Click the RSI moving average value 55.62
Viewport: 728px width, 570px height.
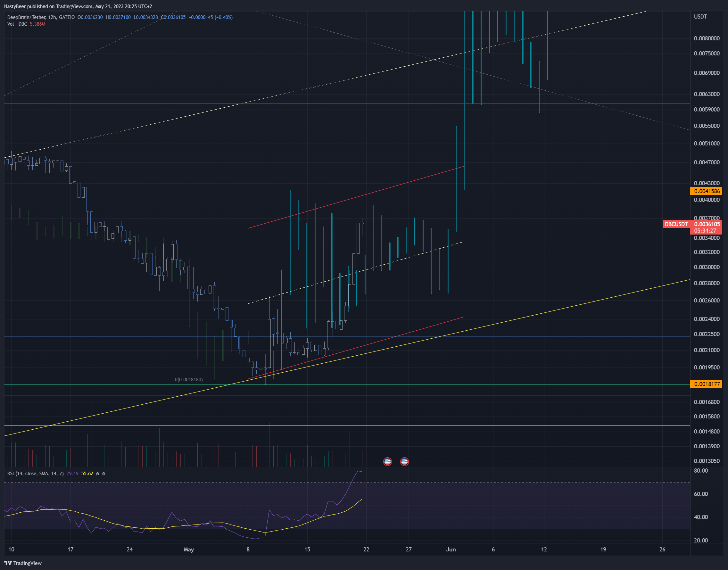tap(87, 473)
